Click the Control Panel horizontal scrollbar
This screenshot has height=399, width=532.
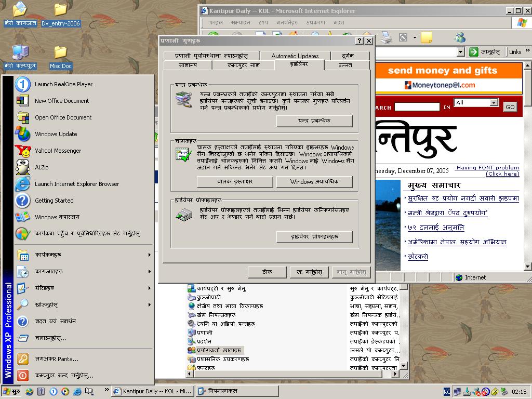[291, 374]
